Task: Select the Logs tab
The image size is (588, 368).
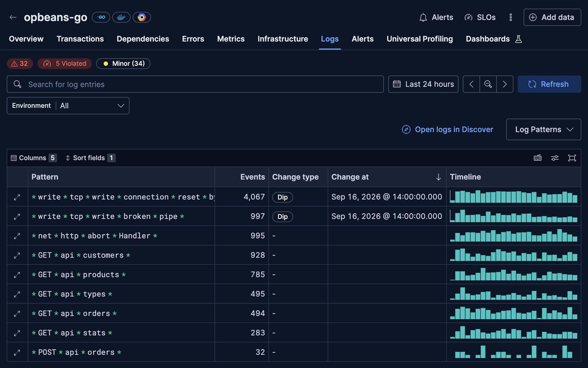Action: [x=330, y=39]
